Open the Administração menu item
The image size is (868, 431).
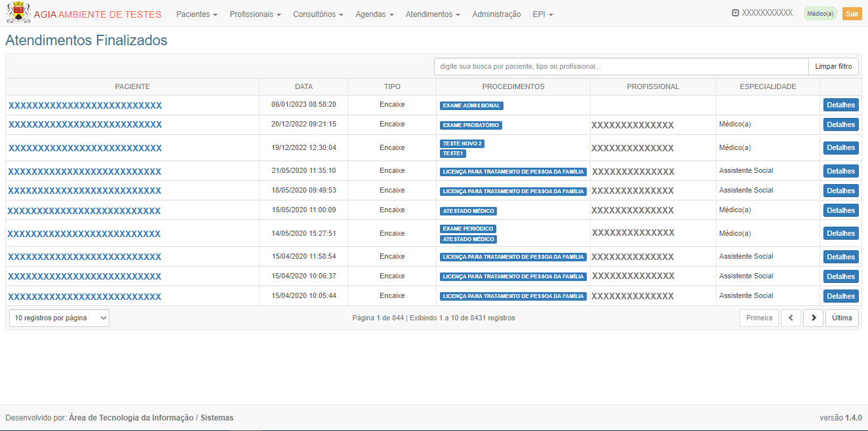pyautogui.click(x=496, y=14)
